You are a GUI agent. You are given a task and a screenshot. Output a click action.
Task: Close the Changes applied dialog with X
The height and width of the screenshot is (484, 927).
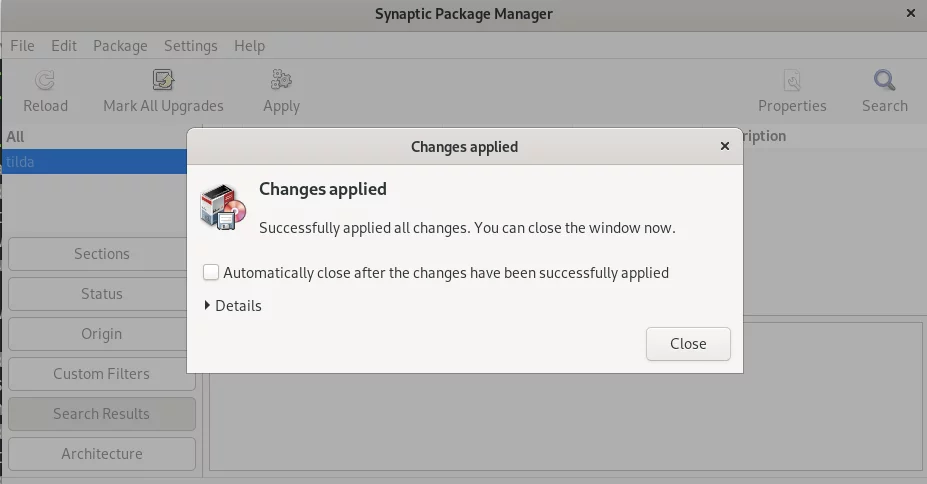725,146
